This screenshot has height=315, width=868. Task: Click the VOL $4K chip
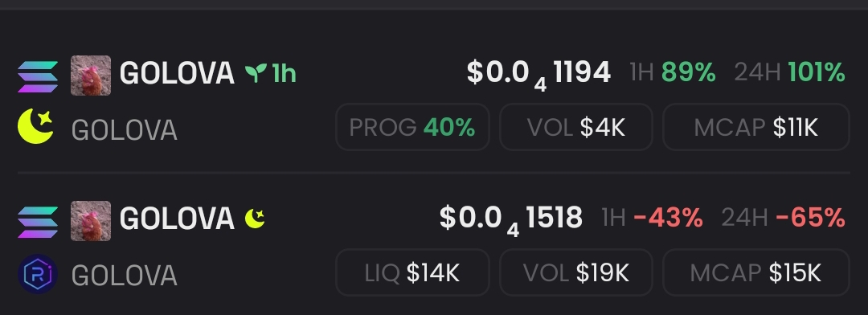[575, 127]
